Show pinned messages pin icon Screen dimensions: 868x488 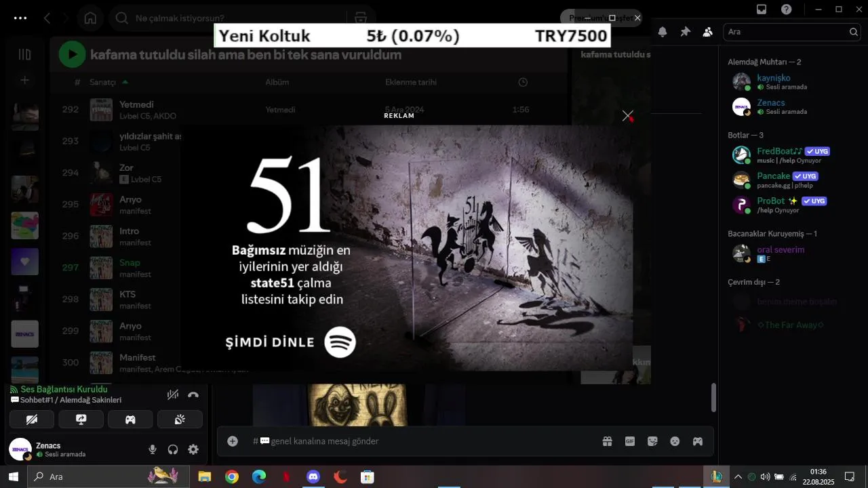click(x=685, y=32)
